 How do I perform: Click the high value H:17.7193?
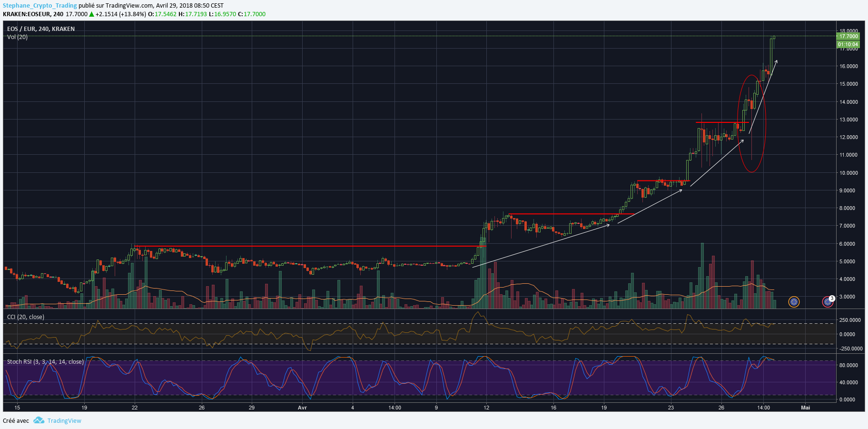pyautogui.click(x=193, y=14)
